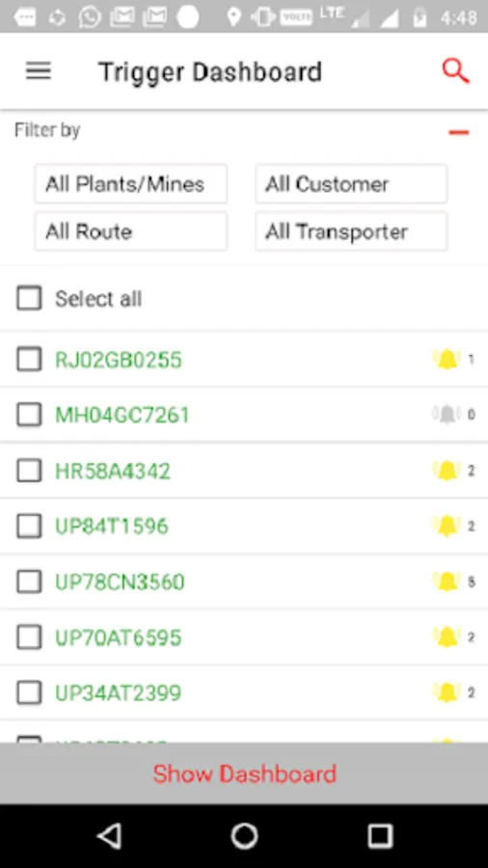Tick checkbox for RJ02GB0255
488x868 pixels.
[29, 360]
